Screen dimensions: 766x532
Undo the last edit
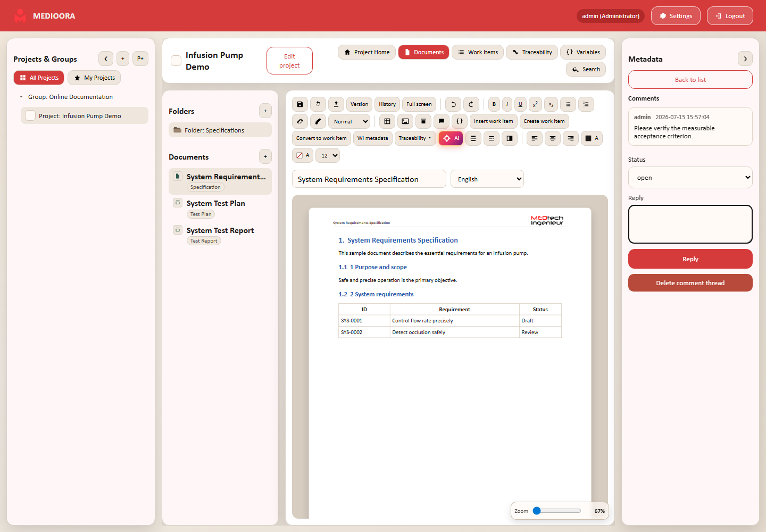453,104
